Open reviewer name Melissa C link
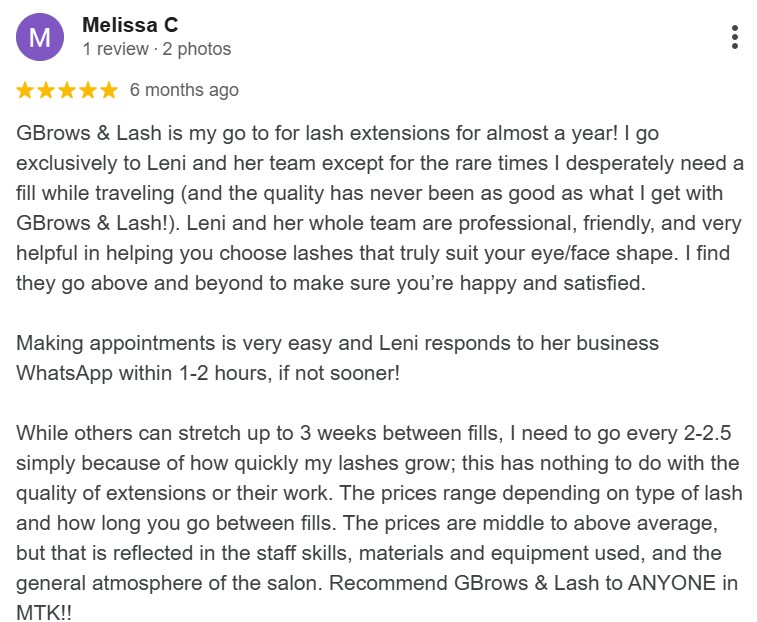The width and height of the screenshot is (757, 622). pos(130,25)
